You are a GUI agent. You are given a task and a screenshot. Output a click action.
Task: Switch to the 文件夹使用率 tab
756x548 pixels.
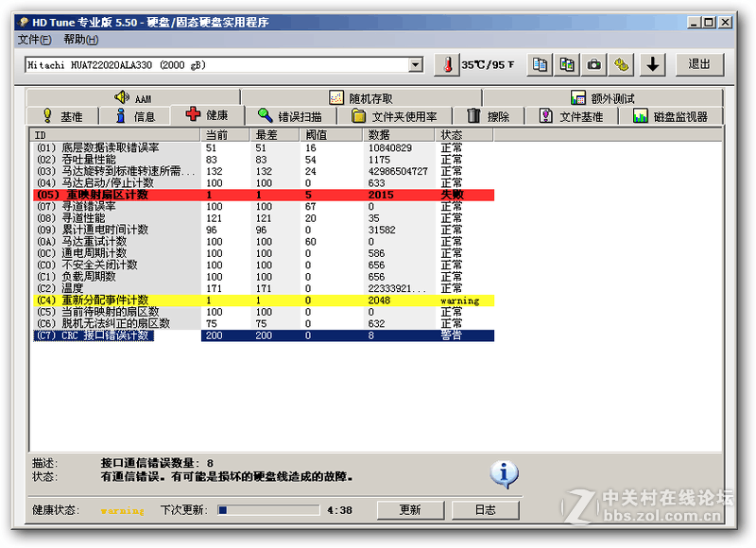point(394,116)
